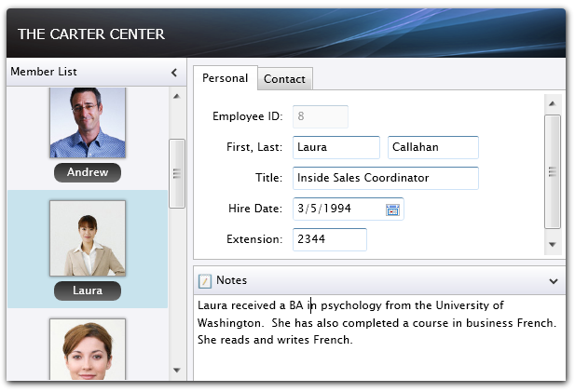Select Laura's photo thumbnail
Screen dimensions: 575x392
[88, 238]
